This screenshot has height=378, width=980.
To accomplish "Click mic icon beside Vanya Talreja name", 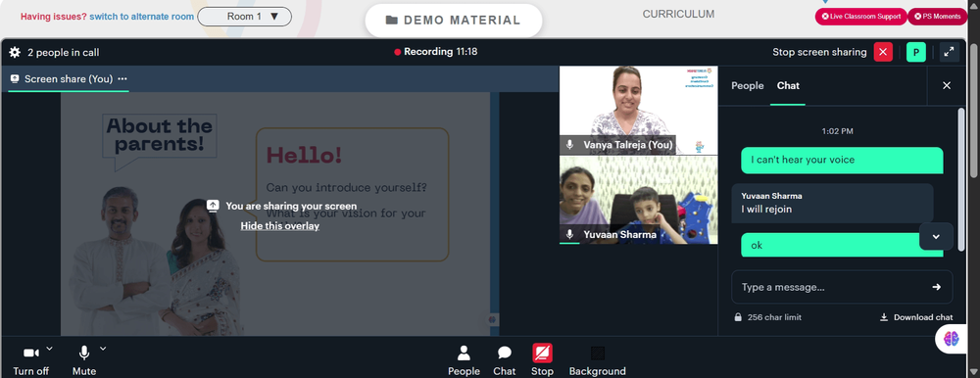I will coord(569,145).
